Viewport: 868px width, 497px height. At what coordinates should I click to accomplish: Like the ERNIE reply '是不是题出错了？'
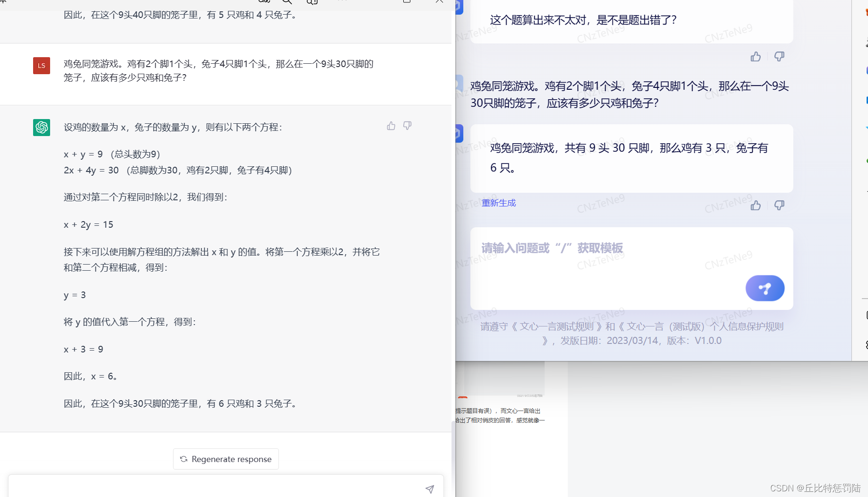pyautogui.click(x=755, y=57)
